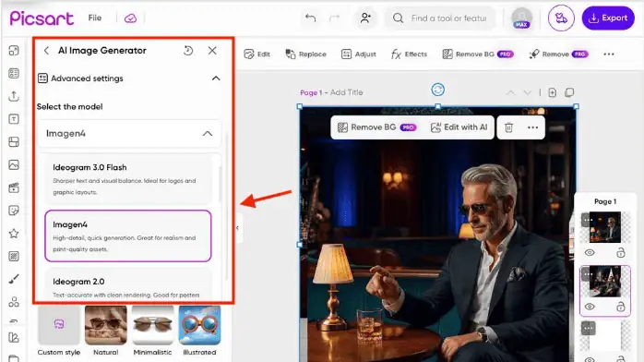
Task: Click the Page 1 label in layers panel
Action: tap(605, 201)
